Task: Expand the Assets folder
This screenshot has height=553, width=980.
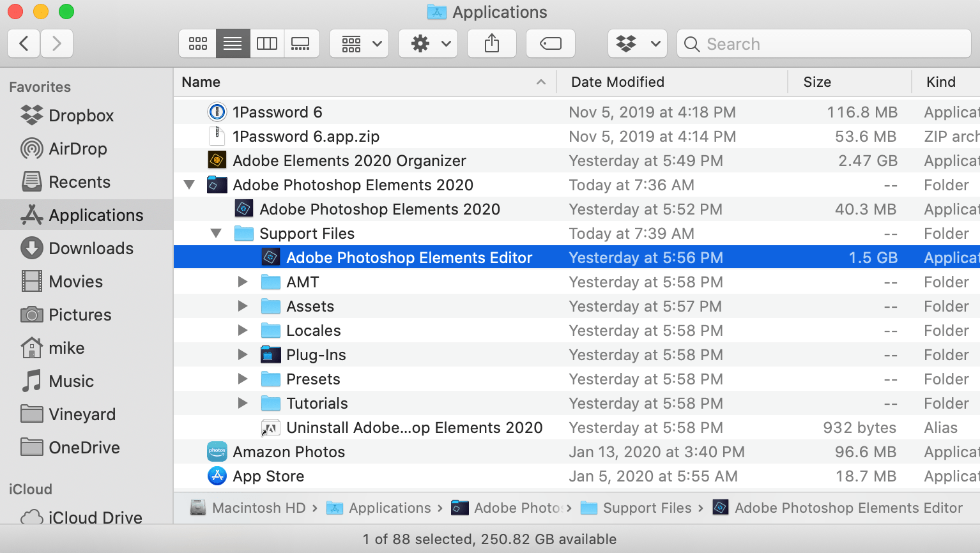Action: pyautogui.click(x=243, y=306)
